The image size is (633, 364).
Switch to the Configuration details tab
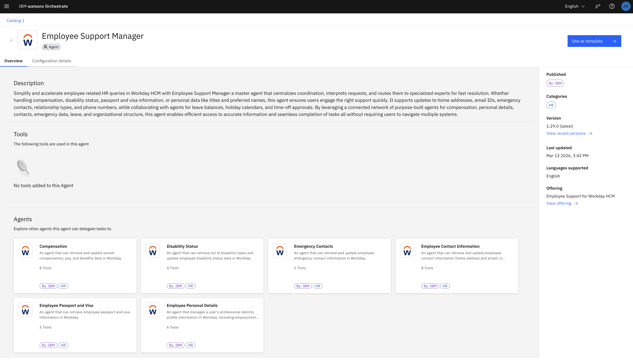point(51,61)
